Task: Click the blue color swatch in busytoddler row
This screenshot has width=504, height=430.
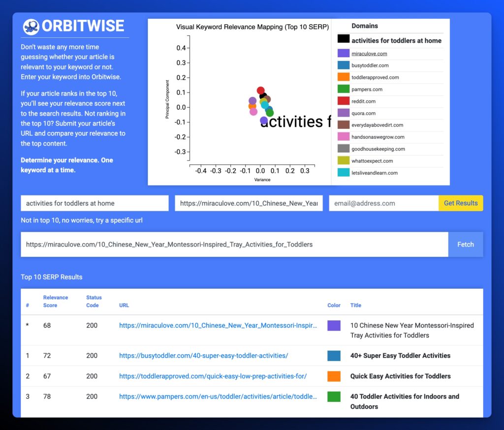Action: coord(334,356)
